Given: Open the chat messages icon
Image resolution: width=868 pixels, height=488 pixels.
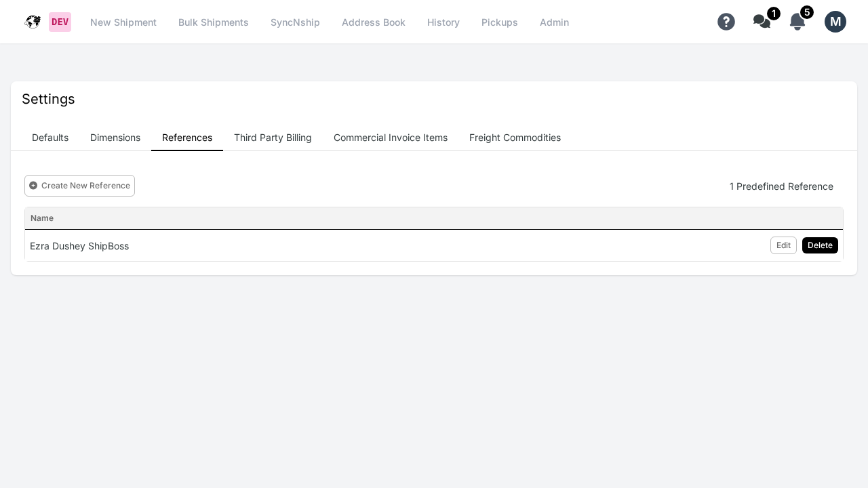Looking at the screenshot, I should tap(761, 22).
